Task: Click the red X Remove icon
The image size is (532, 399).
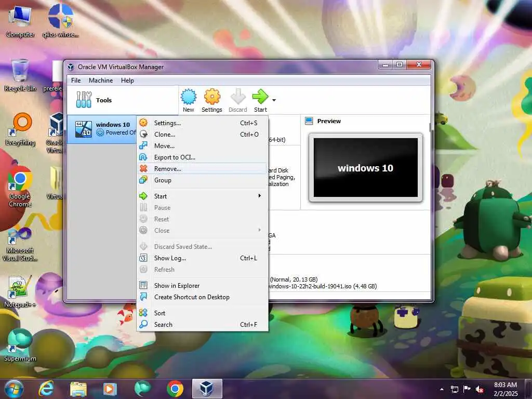Action: point(143,168)
